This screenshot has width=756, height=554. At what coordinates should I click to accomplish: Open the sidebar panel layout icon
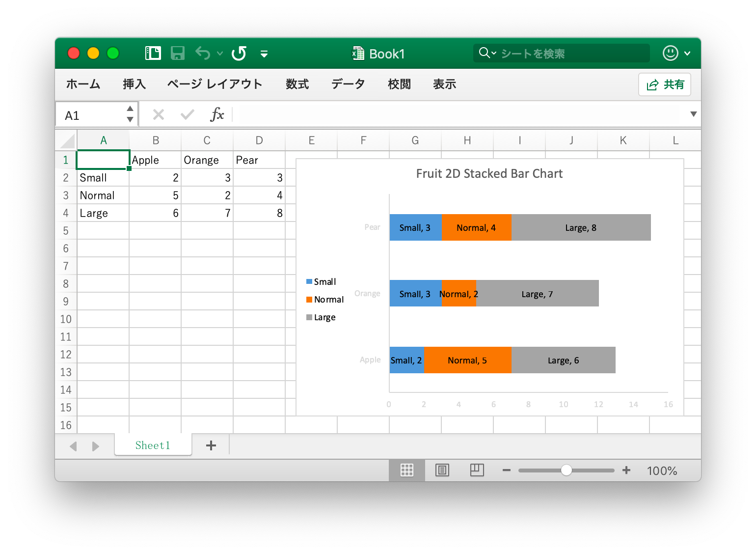point(153,53)
